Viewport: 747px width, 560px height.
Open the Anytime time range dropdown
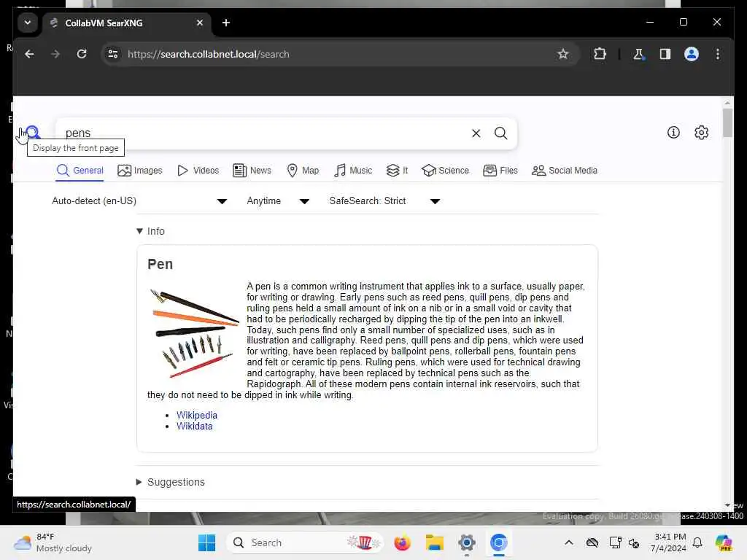point(278,201)
